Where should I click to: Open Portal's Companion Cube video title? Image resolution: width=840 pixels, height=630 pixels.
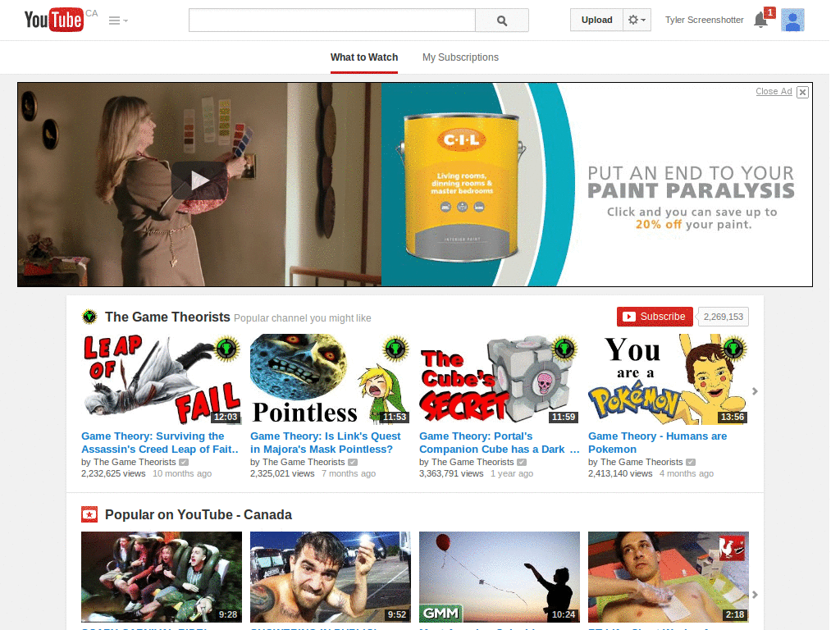coord(499,442)
